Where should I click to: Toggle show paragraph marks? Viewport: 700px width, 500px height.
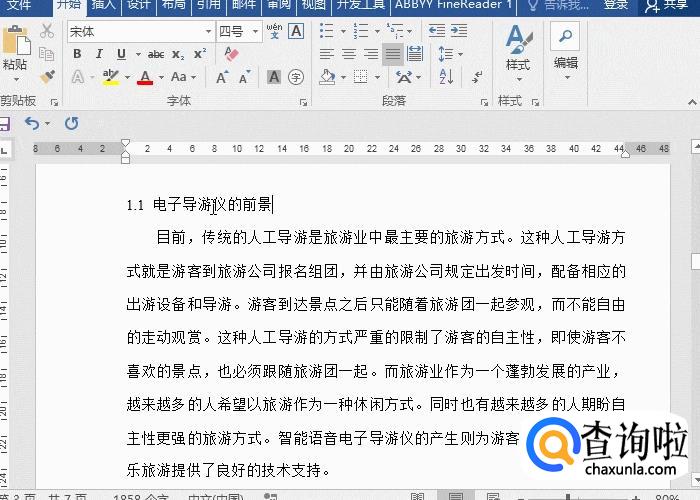pos(477,77)
